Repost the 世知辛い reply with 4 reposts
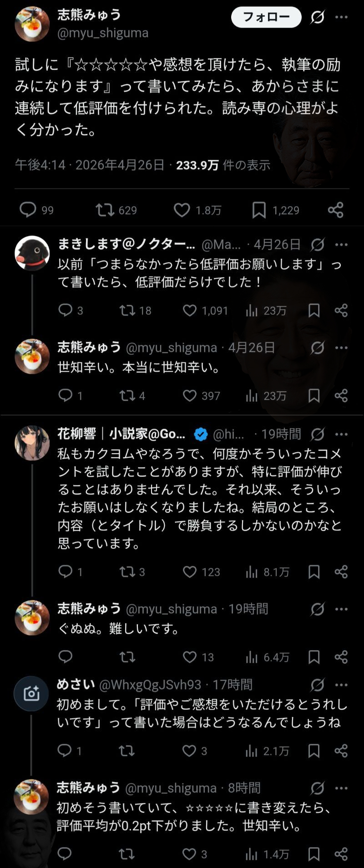This screenshot has width=364, height=868. point(127,395)
